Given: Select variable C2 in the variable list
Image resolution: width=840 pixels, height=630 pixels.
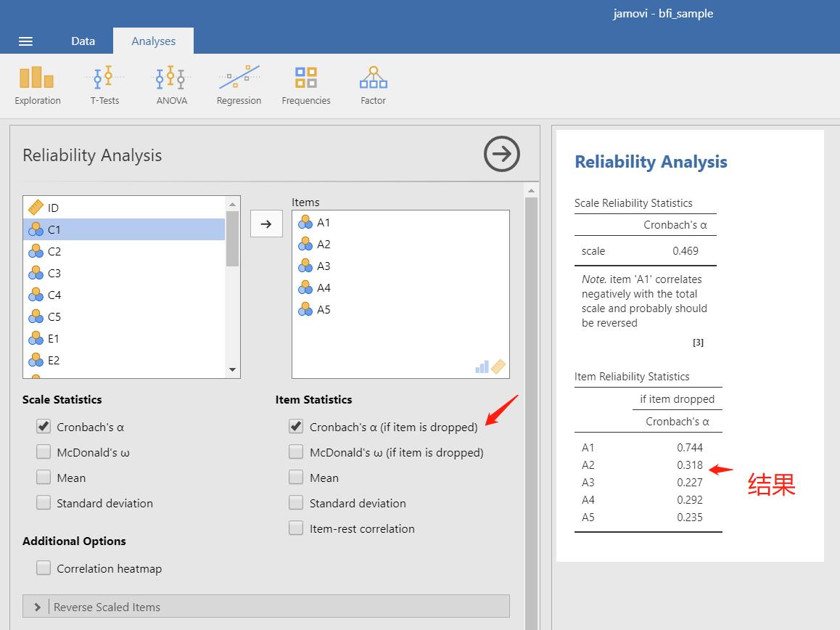Looking at the screenshot, I should [x=124, y=251].
